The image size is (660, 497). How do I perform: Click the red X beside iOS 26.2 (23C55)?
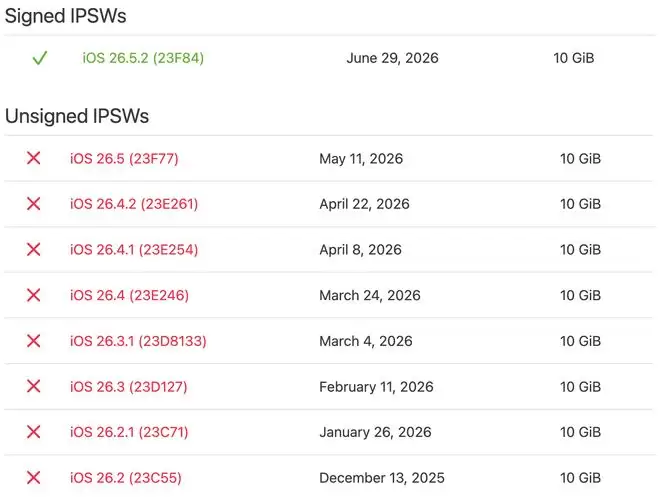pos(34,478)
